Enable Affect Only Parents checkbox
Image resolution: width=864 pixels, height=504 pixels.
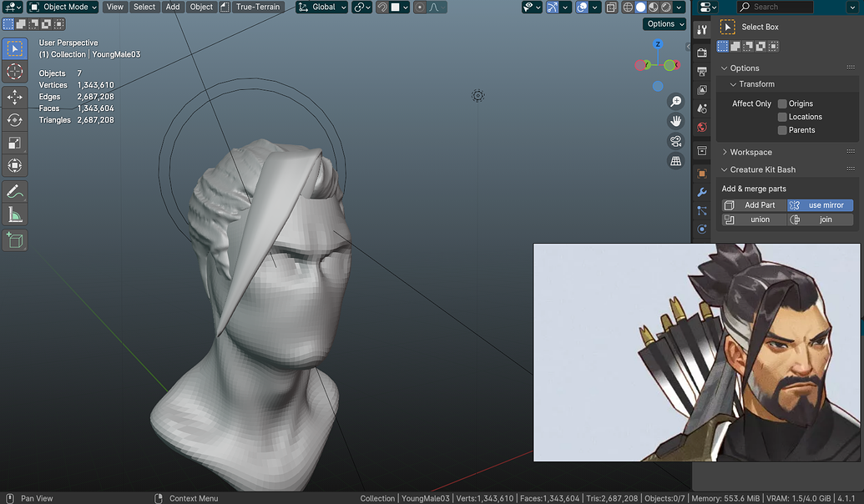pyautogui.click(x=782, y=130)
